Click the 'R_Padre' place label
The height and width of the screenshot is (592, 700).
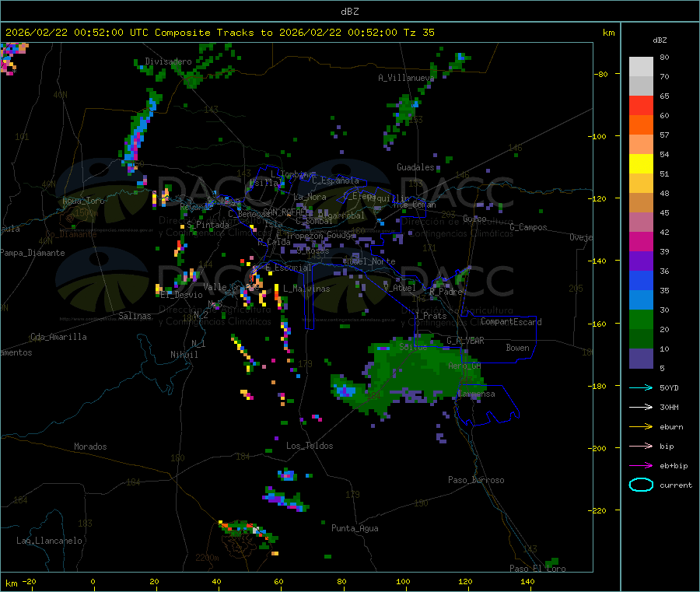click(x=446, y=292)
